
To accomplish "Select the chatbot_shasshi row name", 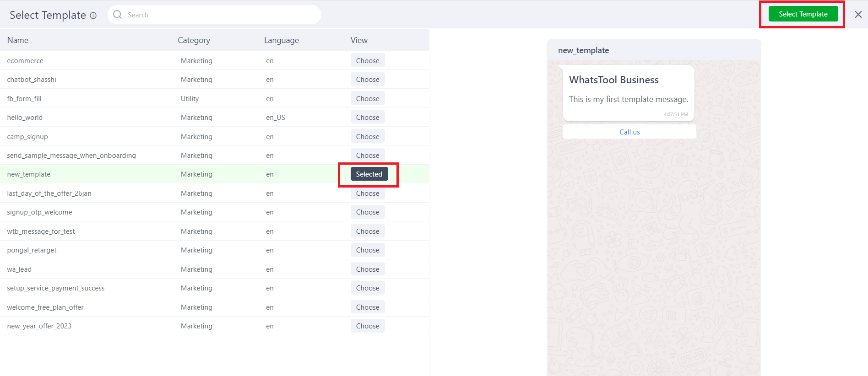I will click(x=32, y=79).
